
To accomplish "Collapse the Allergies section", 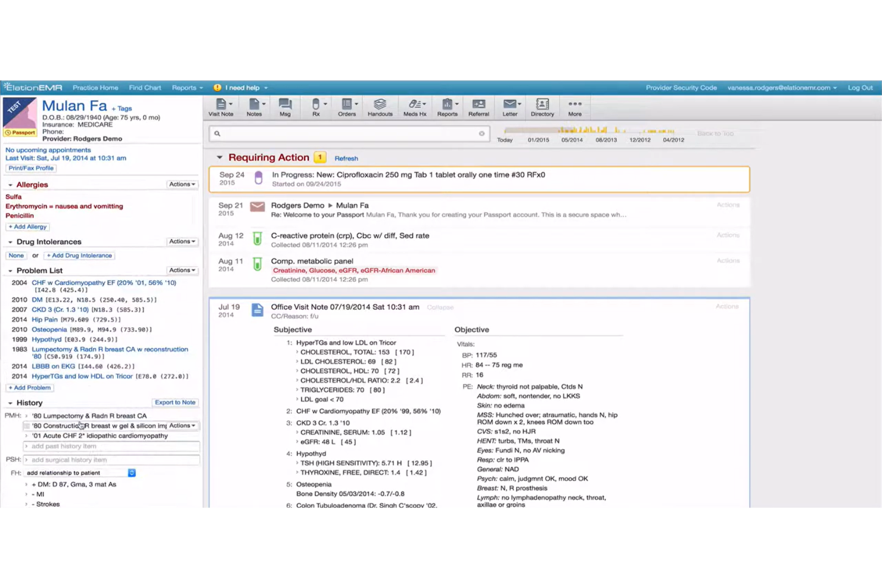I will [10, 185].
